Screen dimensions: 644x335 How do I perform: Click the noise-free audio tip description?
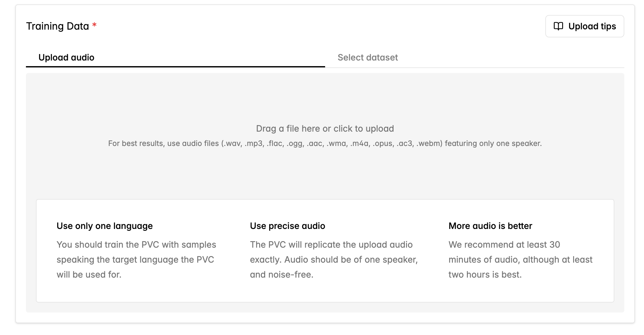(x=334, y=260)
